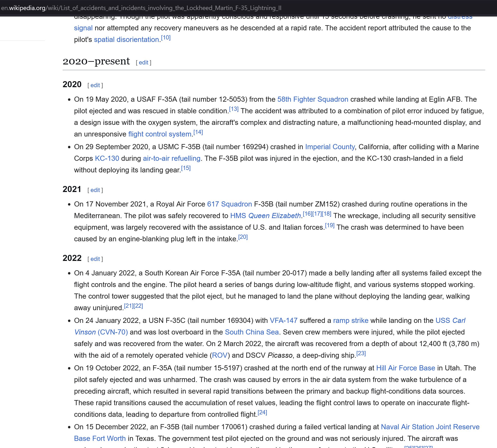Viewport: 497px width, 448px height.
Task: Open citation reference [21]
Action: (x=129, y=306)
